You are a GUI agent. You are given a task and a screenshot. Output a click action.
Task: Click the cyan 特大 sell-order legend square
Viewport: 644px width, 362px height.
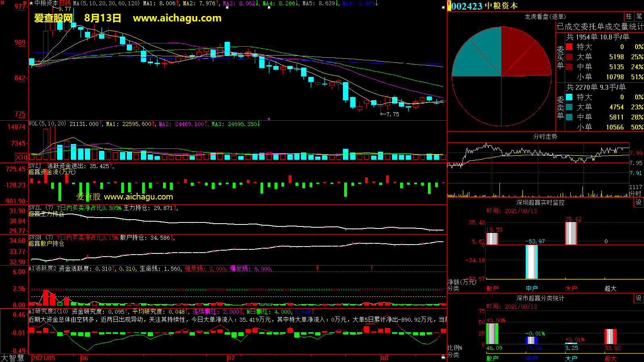click(x=569, y=97)
